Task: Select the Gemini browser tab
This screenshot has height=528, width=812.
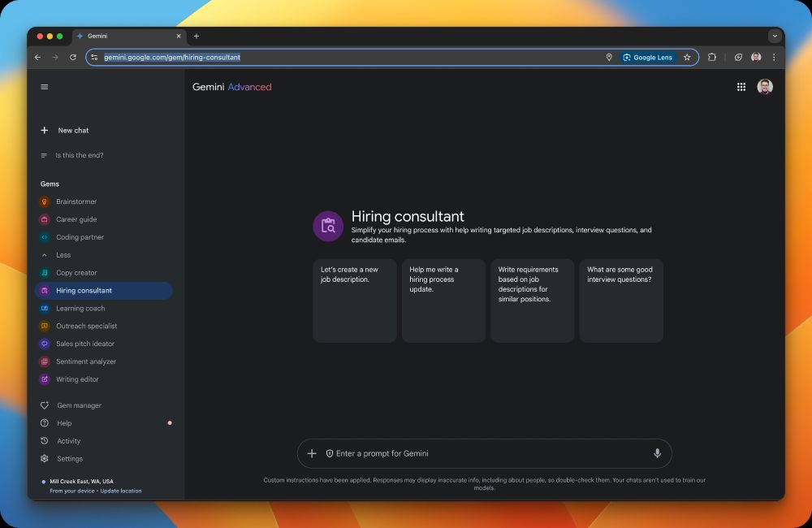Action: tap(128, 37)
